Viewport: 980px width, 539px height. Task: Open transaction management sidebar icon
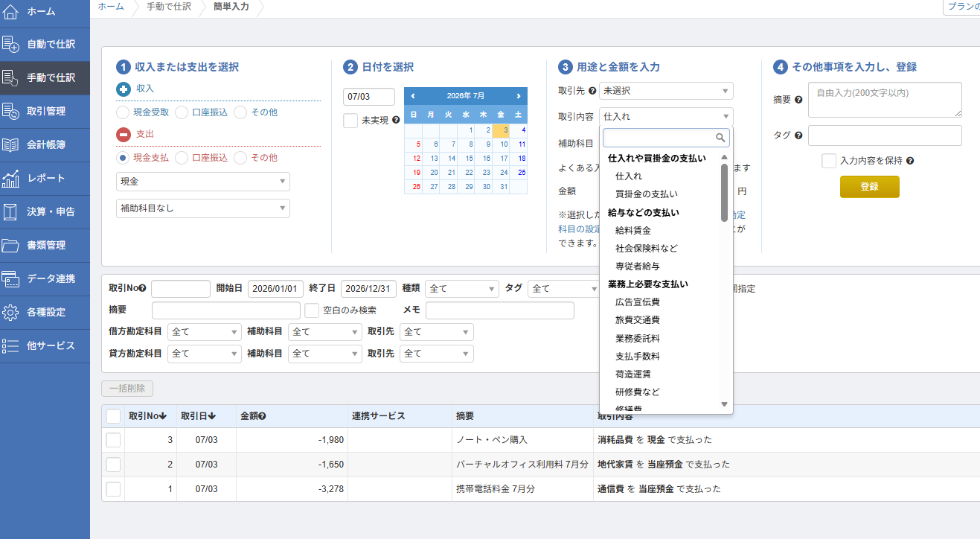pyautogui.click(x=10, y=112)
